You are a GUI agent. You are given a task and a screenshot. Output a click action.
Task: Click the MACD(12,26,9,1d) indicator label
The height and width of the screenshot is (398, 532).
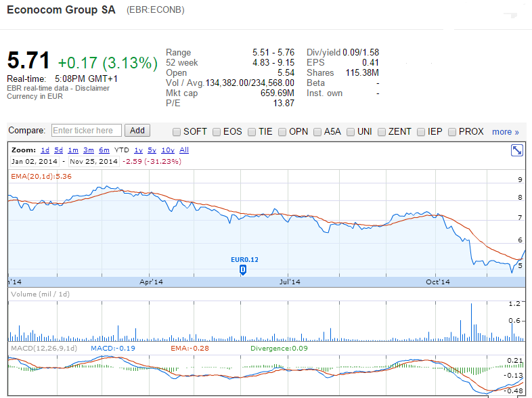(x=44, y=348)
